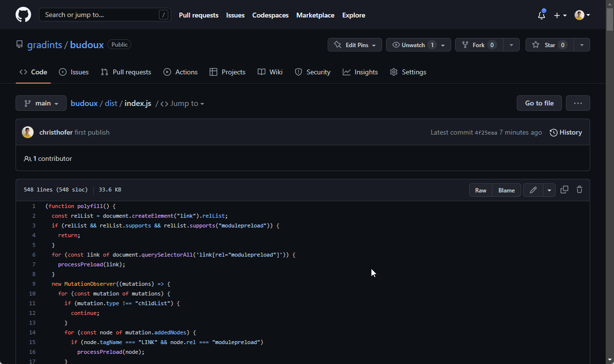Open the notifications bell
614x364 pixels.
point(541,15)
